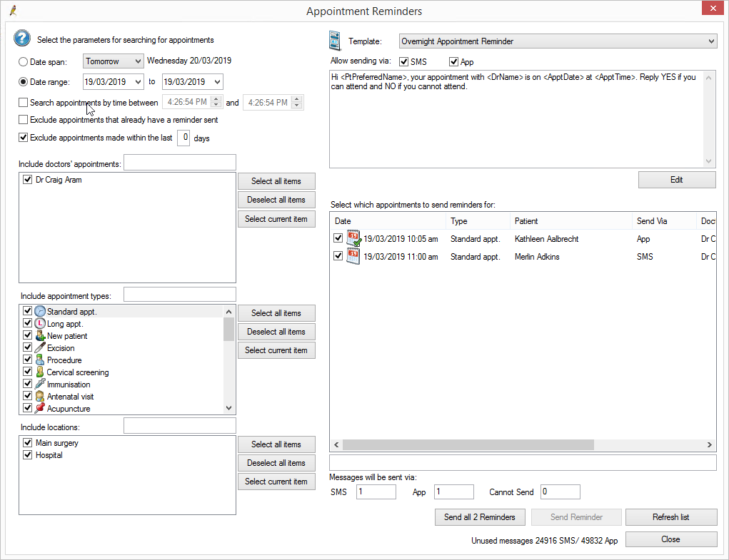Untick Exclude appointments made within last days
The height and width of the screenshot is (560, 729).
click(x=24, y=138)
